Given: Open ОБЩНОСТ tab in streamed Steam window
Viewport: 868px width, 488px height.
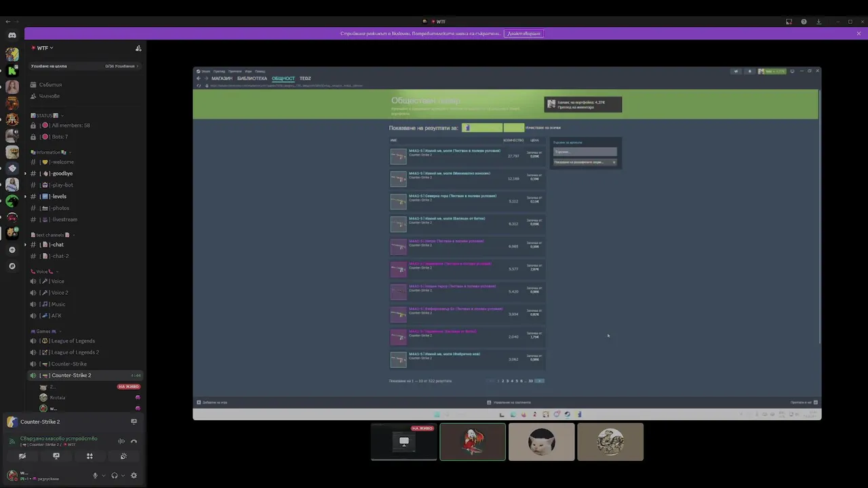Looking at the screenshot, I should pos(283,79).
